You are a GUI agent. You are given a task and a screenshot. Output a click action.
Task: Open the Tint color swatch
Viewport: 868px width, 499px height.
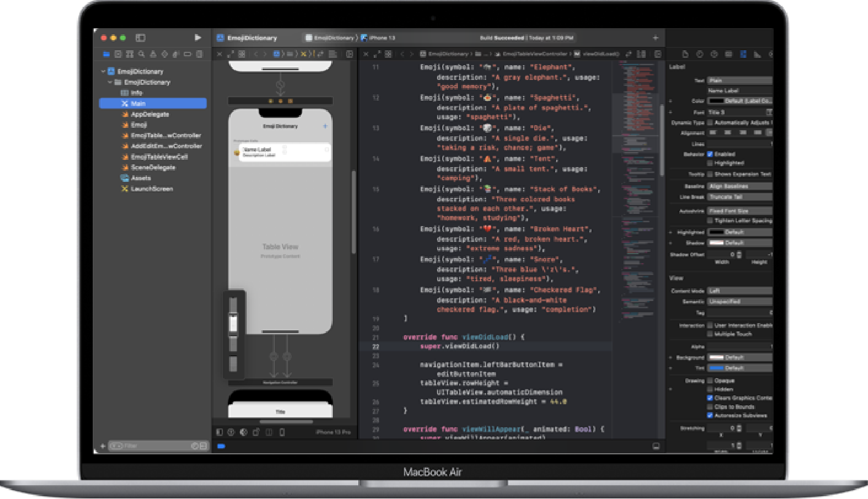tap(716, 368)
